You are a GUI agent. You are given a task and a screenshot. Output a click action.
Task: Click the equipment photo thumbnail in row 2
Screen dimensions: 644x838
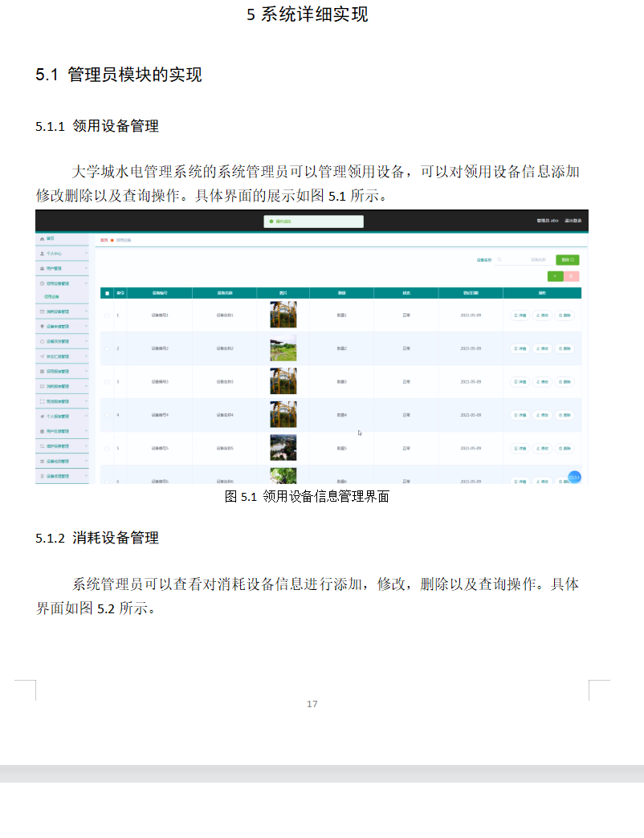tap(284, 348)
